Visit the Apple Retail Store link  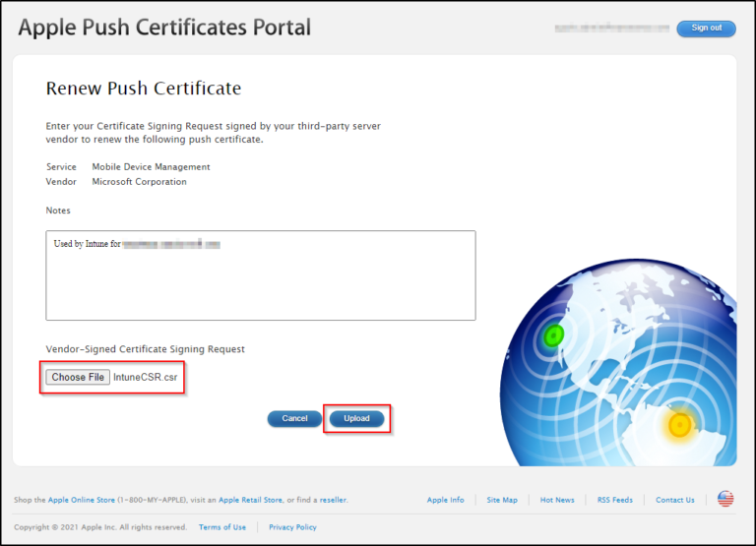point(250,500)
